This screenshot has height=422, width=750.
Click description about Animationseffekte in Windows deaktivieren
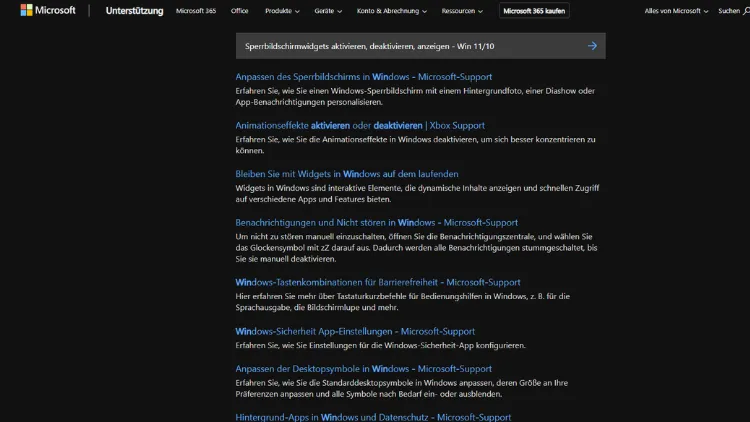(415, 145)
